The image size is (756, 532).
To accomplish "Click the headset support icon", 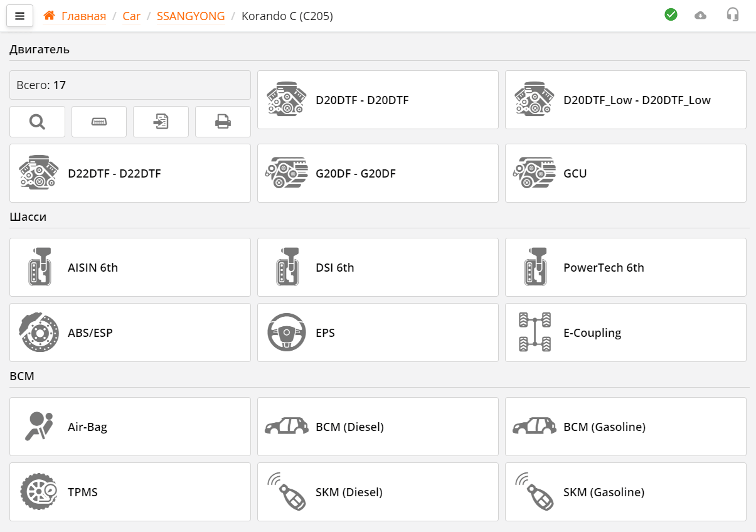I will click(732, 14).
